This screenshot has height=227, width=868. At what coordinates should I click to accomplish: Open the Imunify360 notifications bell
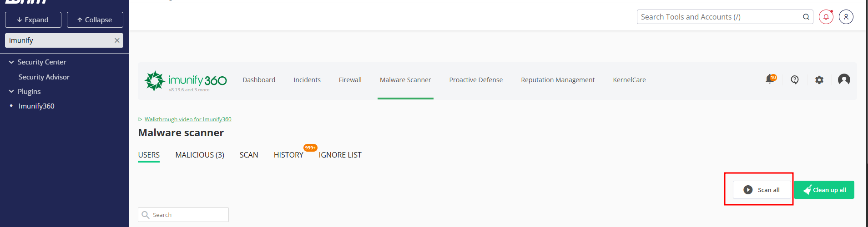coord(770,79)
